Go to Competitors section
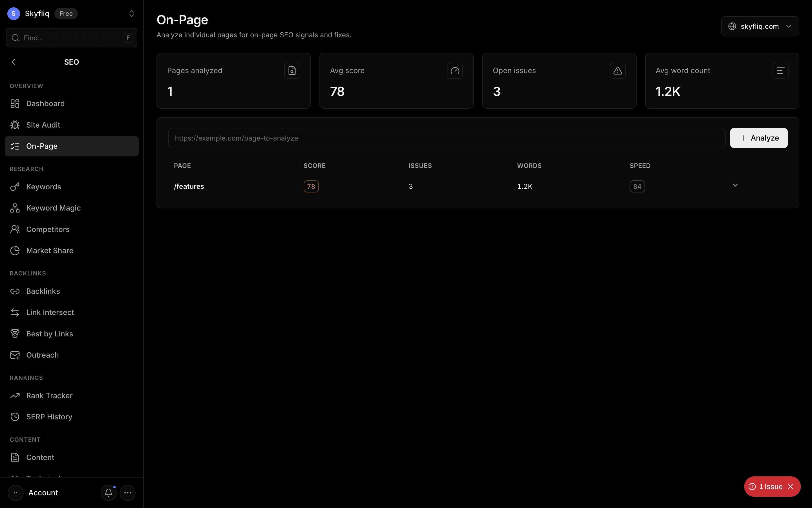The image size is (812, 508). pyautogui.click(x=71, y=229)
